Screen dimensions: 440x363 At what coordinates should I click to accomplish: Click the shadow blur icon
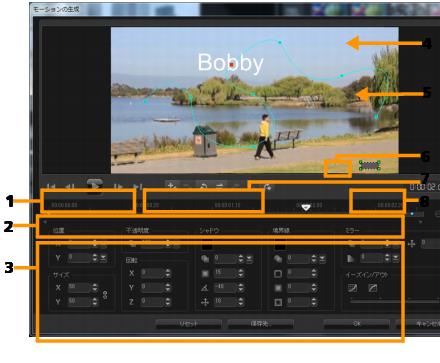[205, 273]
